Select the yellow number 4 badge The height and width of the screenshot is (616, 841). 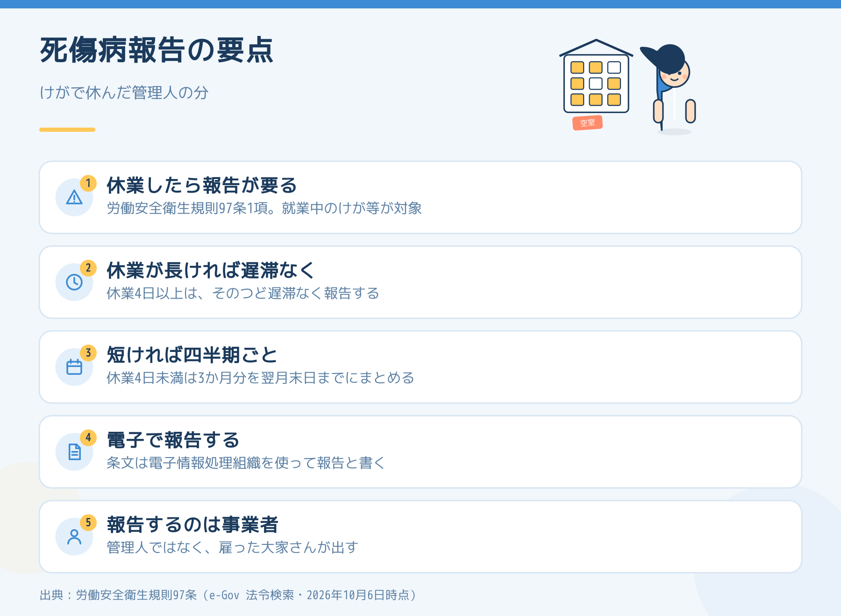88,438
